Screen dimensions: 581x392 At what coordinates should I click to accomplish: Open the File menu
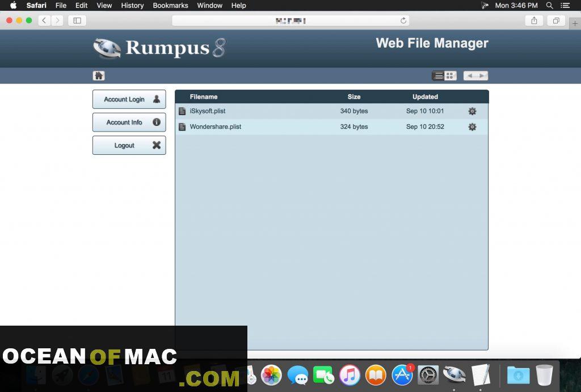[x=61, y=5]
